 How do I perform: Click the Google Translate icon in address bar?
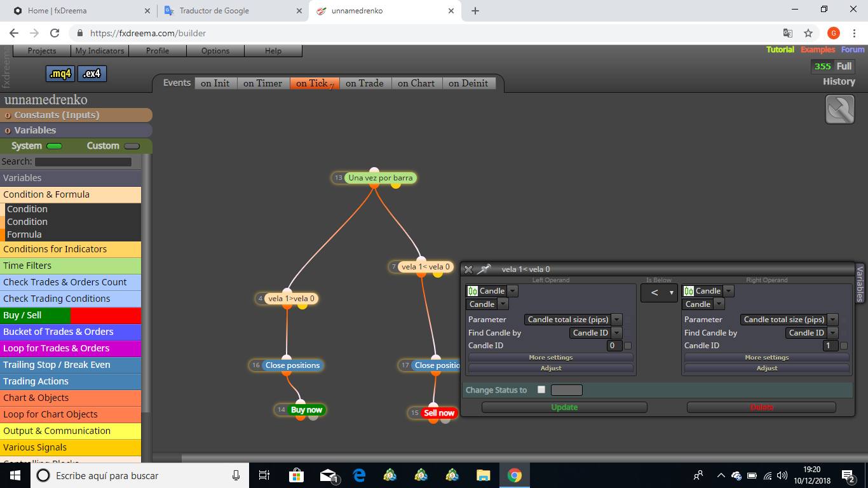coord(787,33)
